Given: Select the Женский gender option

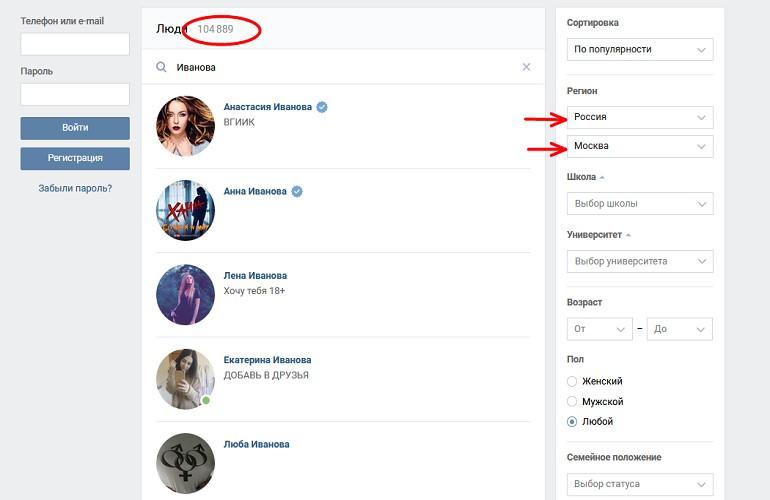Looking at the screenshot, I should coord(572,381).
